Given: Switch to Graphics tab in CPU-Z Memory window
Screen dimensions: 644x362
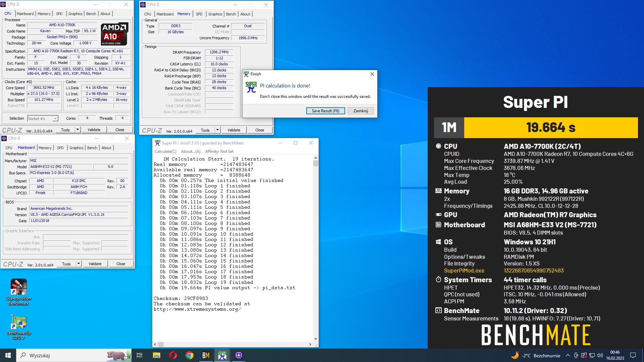Looking at the screenshot, I should (x=215, y=14).
